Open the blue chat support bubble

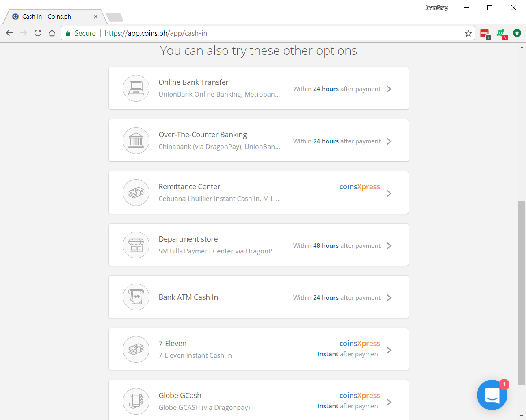pos(492,395)
